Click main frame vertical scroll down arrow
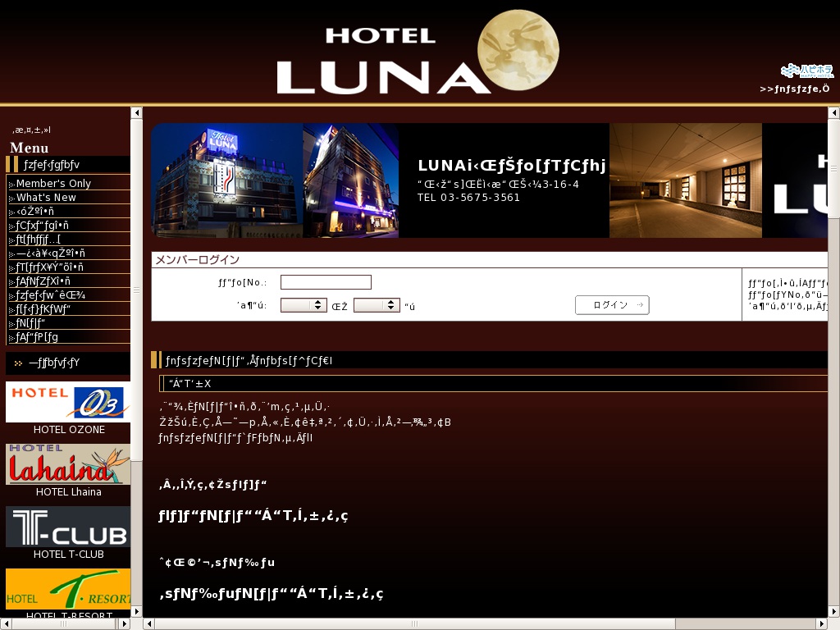Image resolution: width=840 pixels, height=630 pixels. click(833, 611)
